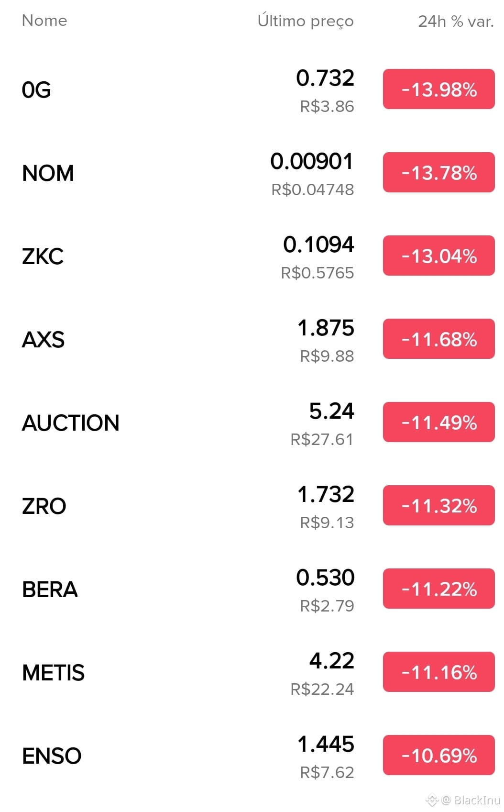Toggle the -13.98% change badge for 0G
The height and width of the screenshot is (812, 504).
[x=438, y=89]
